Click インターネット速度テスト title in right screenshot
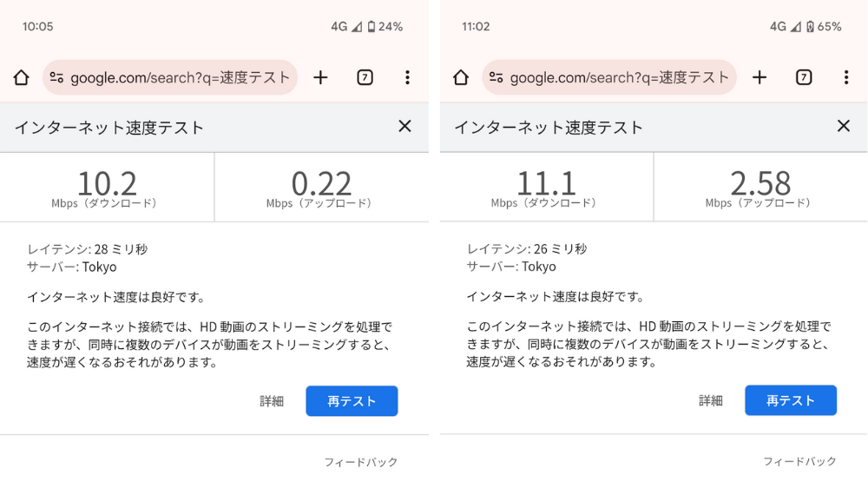 click(x=549, y=128)
